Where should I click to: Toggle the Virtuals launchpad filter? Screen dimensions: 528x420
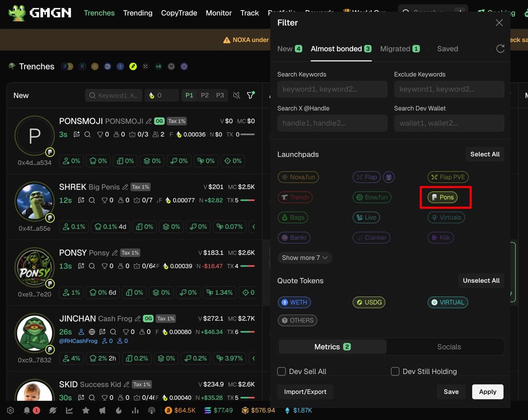[x=446, y=218]
